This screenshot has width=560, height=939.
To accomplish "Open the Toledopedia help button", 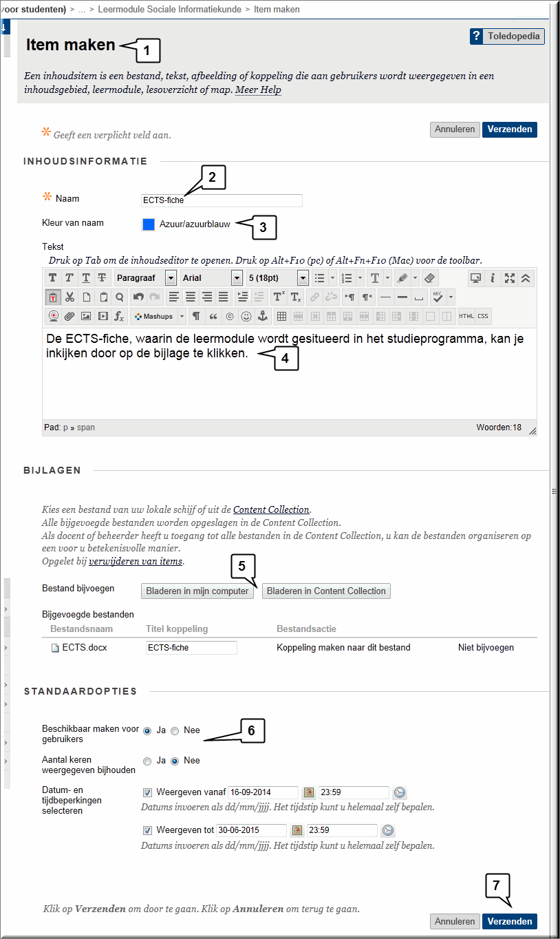I will (x=507, y=36).
